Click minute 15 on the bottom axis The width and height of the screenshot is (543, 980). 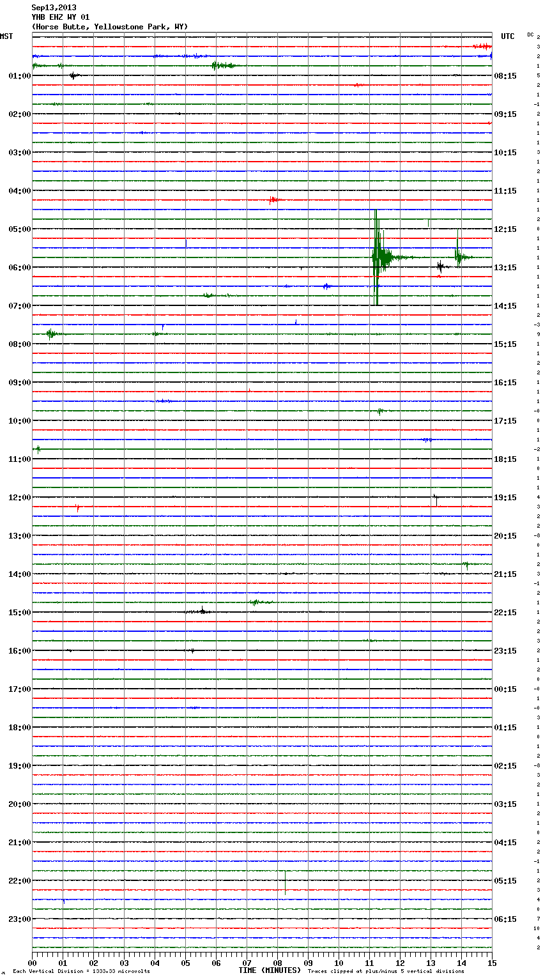pyautogui.click(x=492, y=963)
